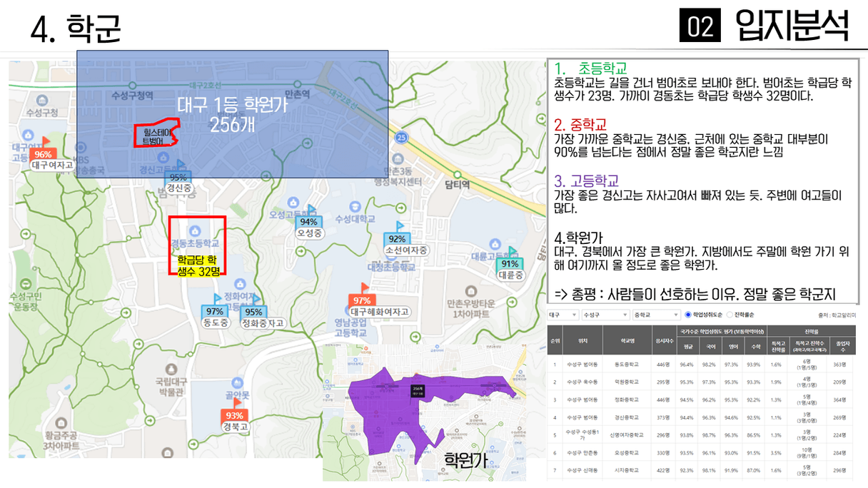Click the 경신중학교 table row name
The width and height of the screenshot is (868, 488).
point(627,417)
